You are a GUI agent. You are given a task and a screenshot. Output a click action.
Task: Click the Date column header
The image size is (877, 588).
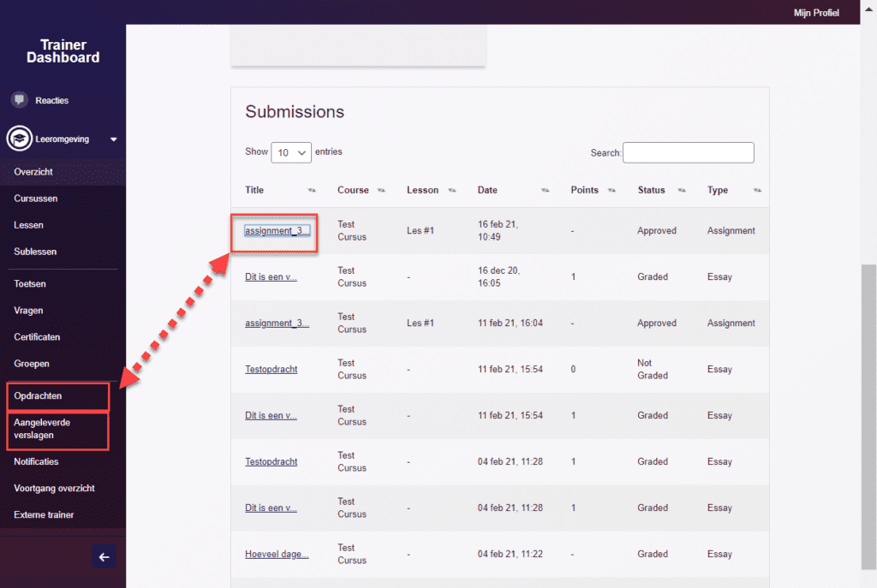click(x=487, y=190)
